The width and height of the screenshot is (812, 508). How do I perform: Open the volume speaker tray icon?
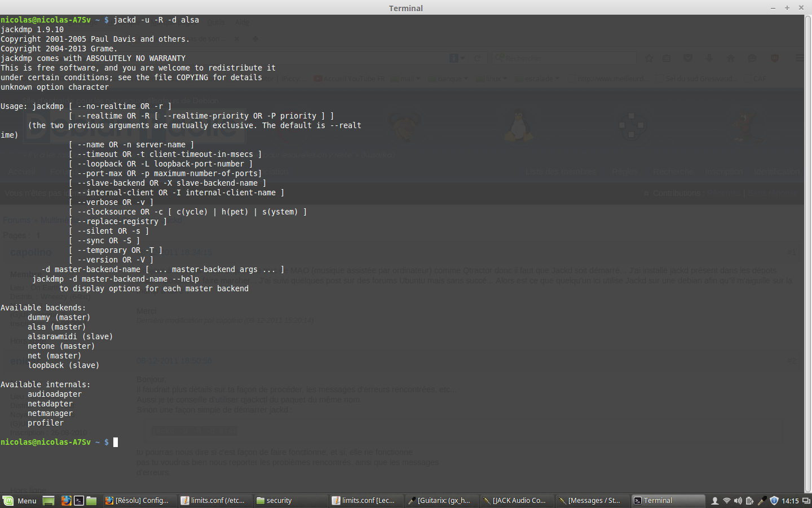[x=738, y=501]
